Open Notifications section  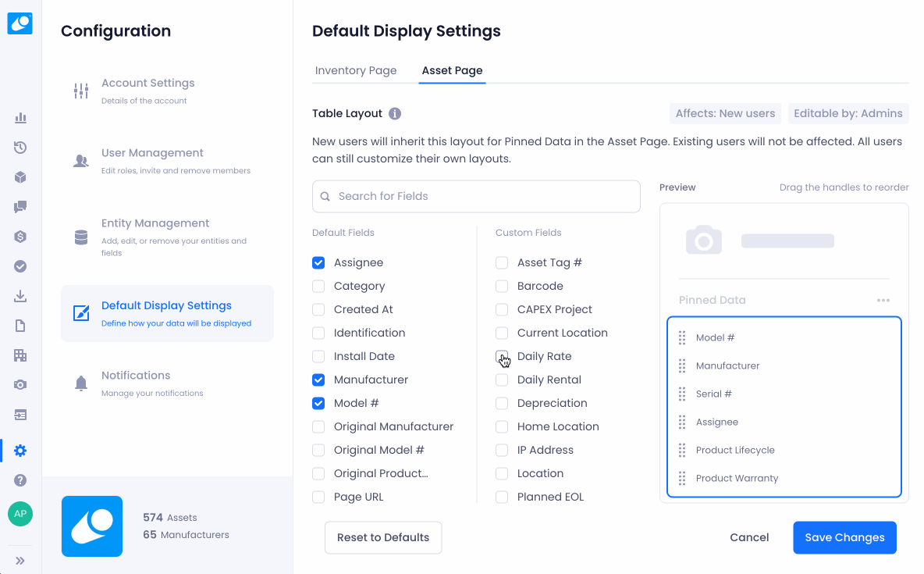pos(167,383)
